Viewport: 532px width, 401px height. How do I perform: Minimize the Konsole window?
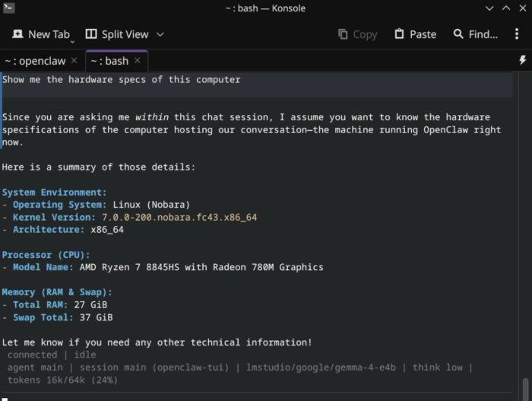tap(489, 8)
